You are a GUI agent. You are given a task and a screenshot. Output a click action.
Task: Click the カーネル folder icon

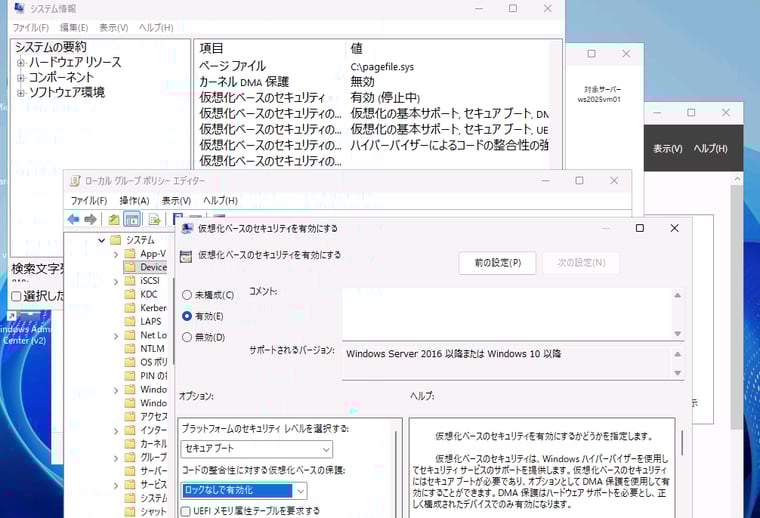(x=129, y=443)
